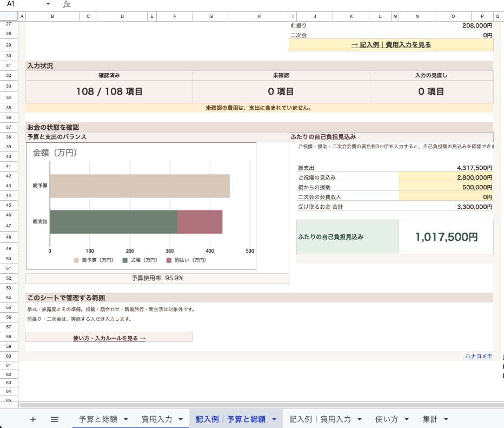Select the 予算使用率 95.9% cell
504x428 pixels.
[x=157, y=278]
